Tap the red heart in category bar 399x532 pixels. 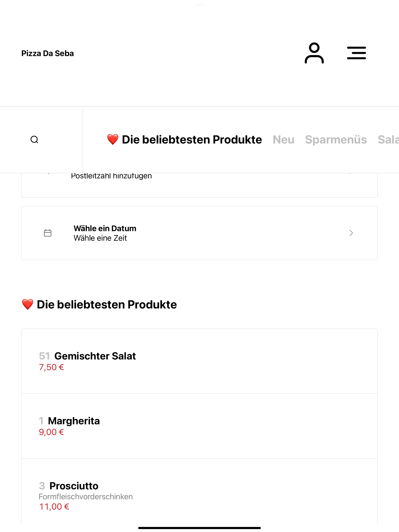click(113, 139)
